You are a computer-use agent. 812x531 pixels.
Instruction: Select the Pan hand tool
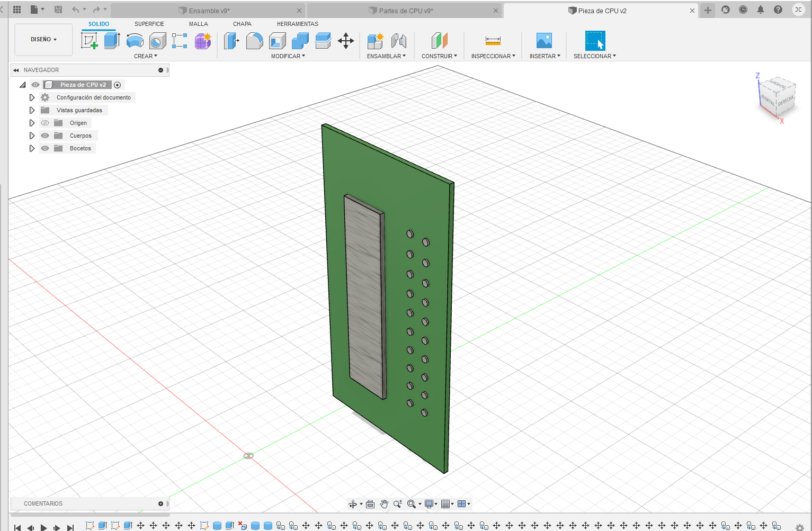[x=384, y=504]
